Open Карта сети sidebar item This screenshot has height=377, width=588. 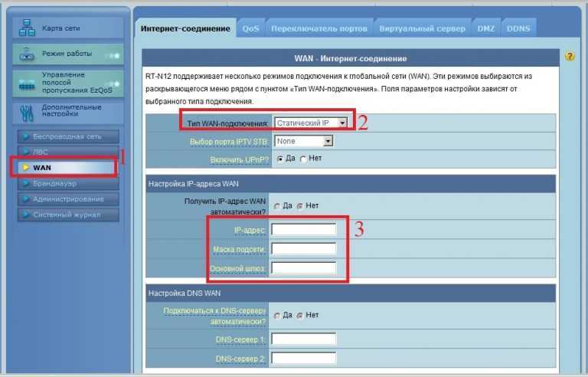[x=68, y=28]
